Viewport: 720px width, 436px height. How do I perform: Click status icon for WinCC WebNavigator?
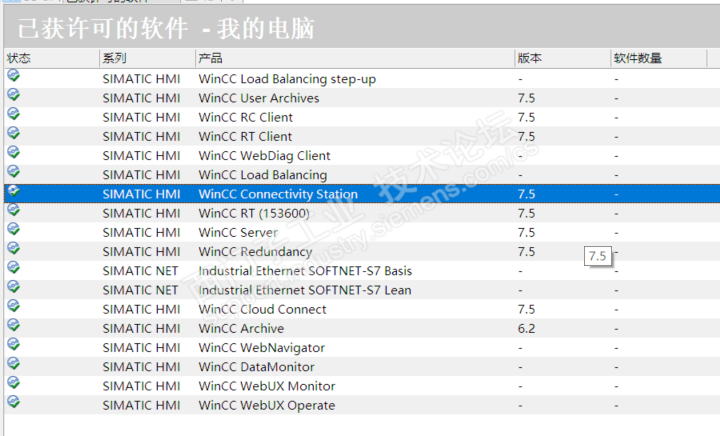point(13,344)
